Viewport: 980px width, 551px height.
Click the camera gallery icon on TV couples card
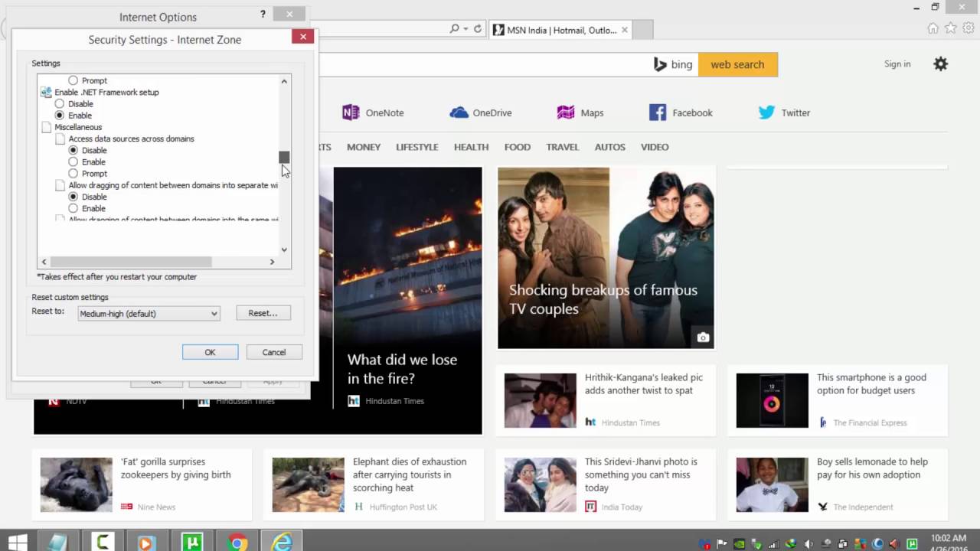pos(703,337)
